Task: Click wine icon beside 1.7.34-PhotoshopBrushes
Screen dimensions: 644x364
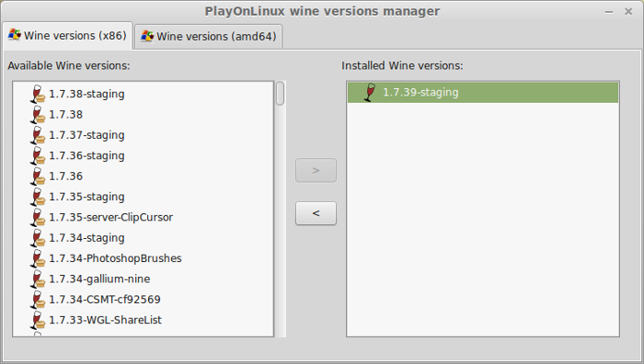Action: click(x=38, y=258)
